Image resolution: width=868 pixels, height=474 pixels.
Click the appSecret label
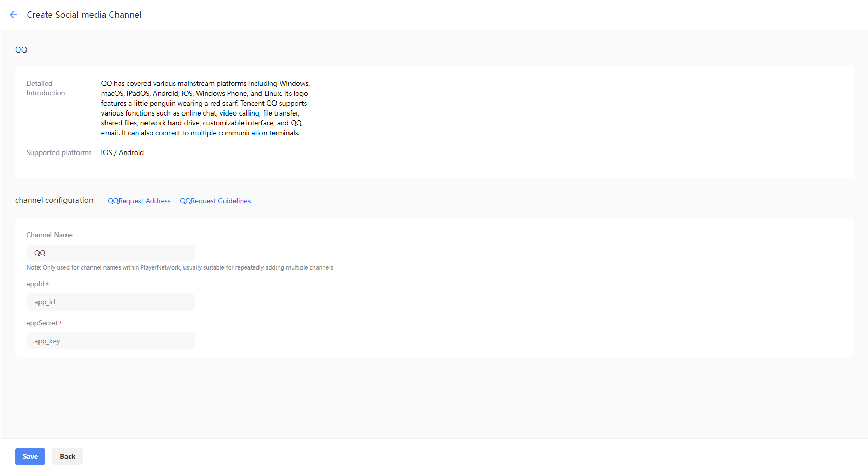pyautogui.click(x=42, y=323)
